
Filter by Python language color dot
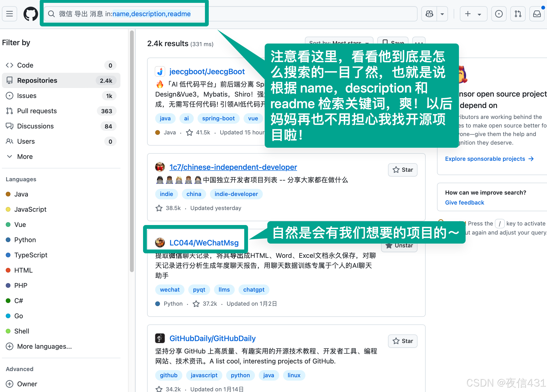pyautogui.click(x=8, y=240)
